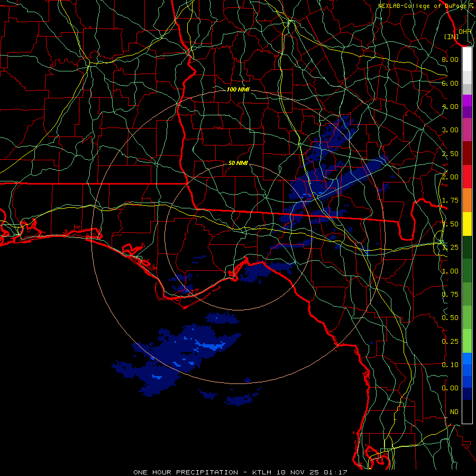Click the '0.50' legend value
Image resolution: width=476 pixels, height=476 pixels.
click(450, 318)
